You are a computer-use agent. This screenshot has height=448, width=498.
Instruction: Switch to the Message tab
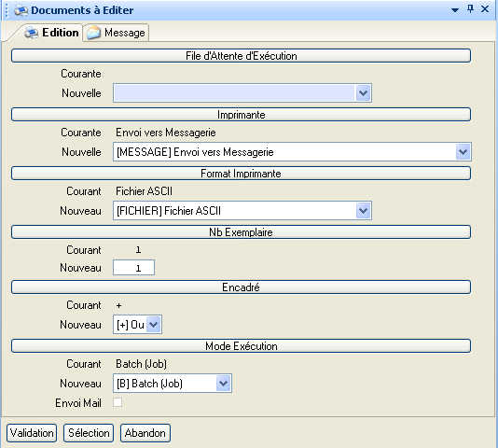pos(116,33)
